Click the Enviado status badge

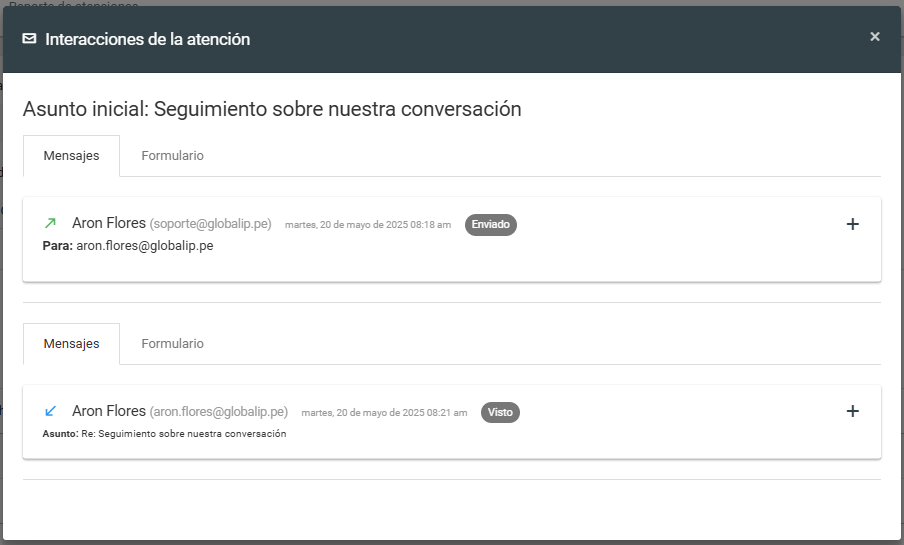point(490,225)
